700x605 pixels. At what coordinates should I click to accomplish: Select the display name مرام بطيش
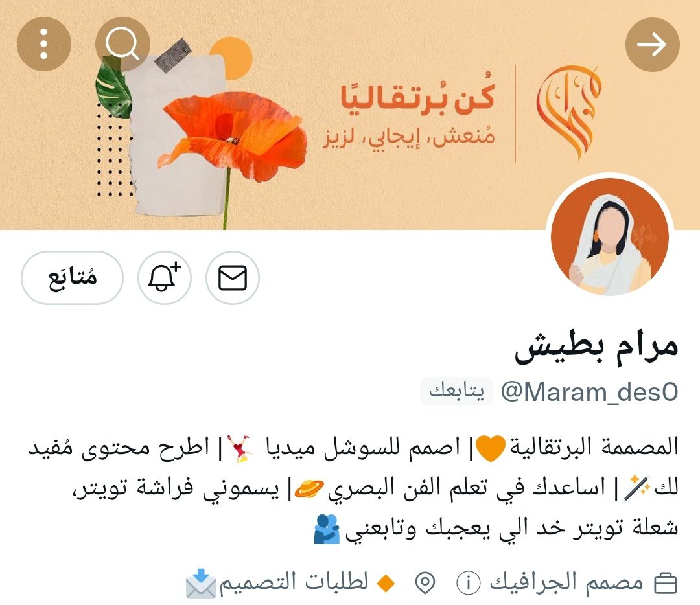596,348
